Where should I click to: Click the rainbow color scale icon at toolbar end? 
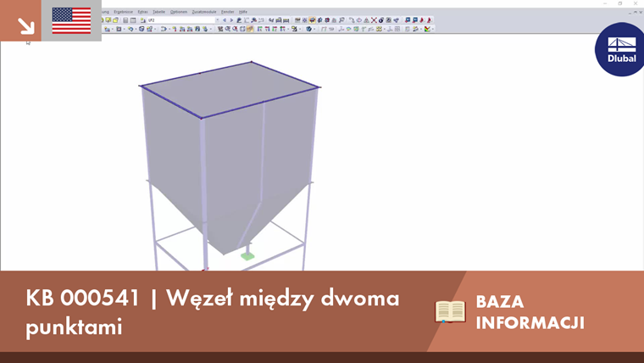pyautogui.click(x=427, y=29)
